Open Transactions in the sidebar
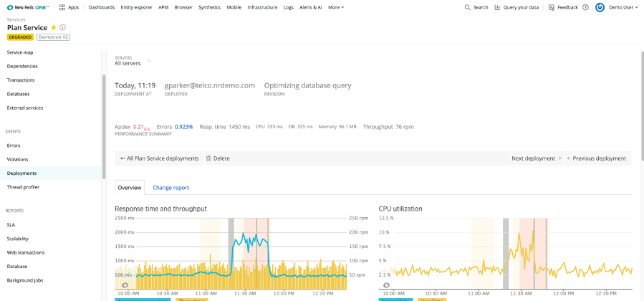The height and width of the screenshot is (301, 644). click(21, 80)
